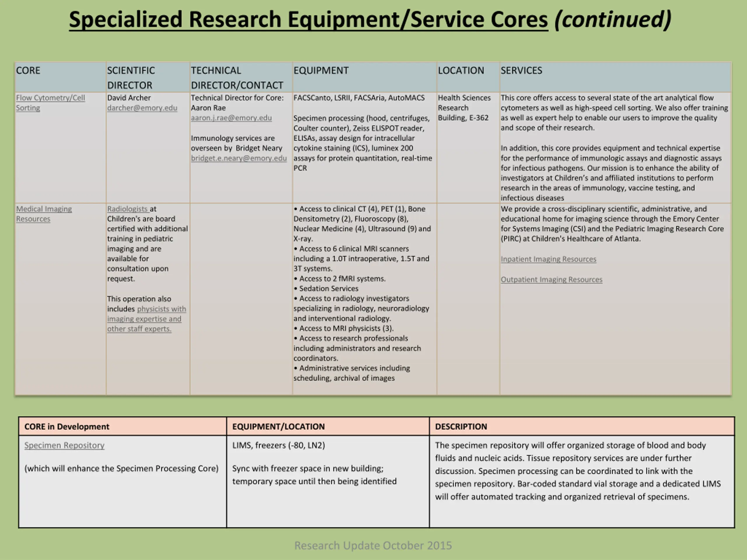Click the Research Update October 2015 footer

[373, 545]
